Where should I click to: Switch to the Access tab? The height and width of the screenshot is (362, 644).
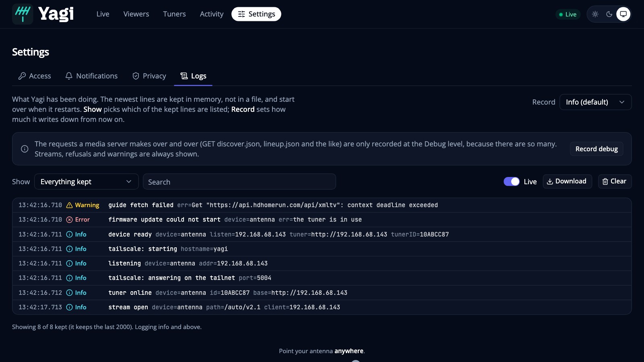[35, 76]
